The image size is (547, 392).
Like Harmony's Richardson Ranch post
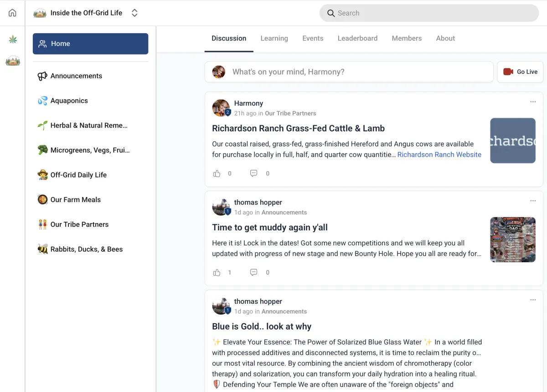[217, 173]
